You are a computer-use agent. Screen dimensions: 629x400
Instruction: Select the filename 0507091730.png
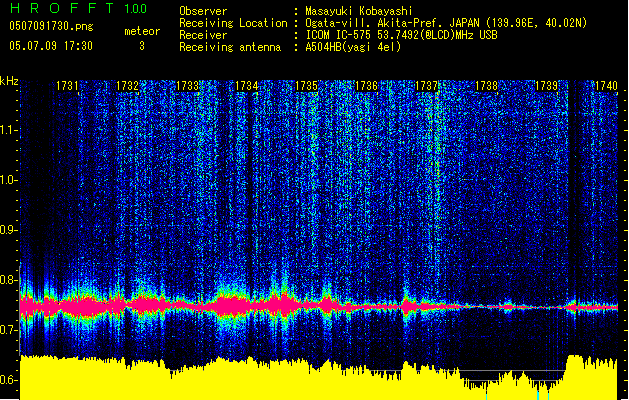pyautogui.click(x=51, y=26)
